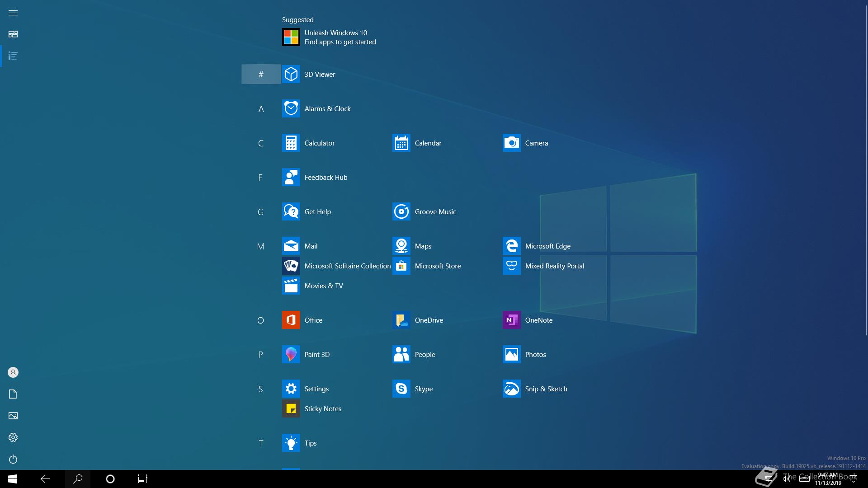Click the # letter group header
868x488 pixels.
point(261,74)
